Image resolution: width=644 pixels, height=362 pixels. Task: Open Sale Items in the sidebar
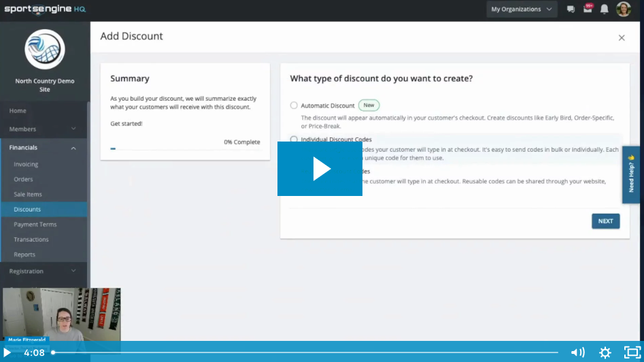click(28, 195)
